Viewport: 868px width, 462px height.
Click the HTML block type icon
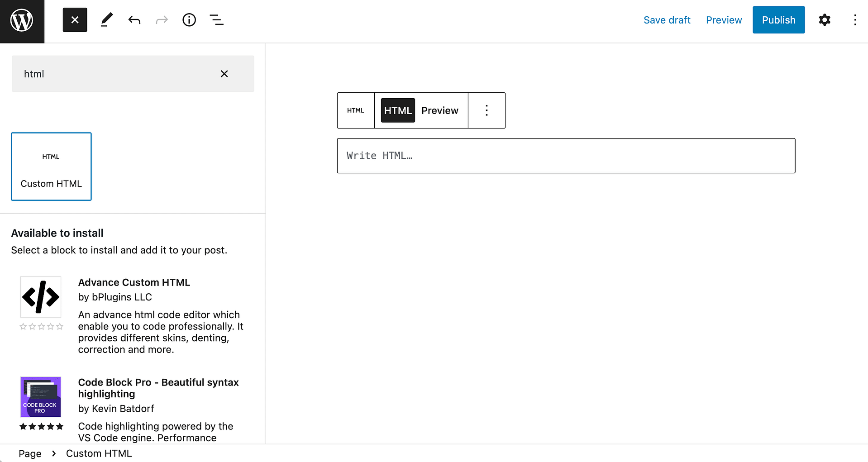click(x=356, y=110)
